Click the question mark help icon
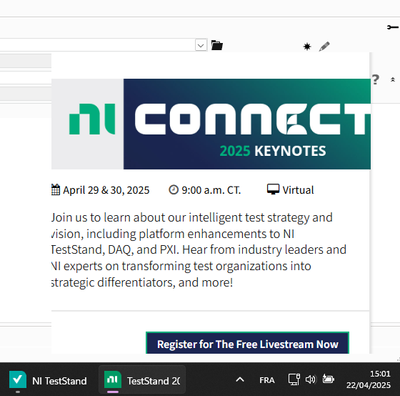The height and width of the screenshot is (396, 400). (375, 80)
